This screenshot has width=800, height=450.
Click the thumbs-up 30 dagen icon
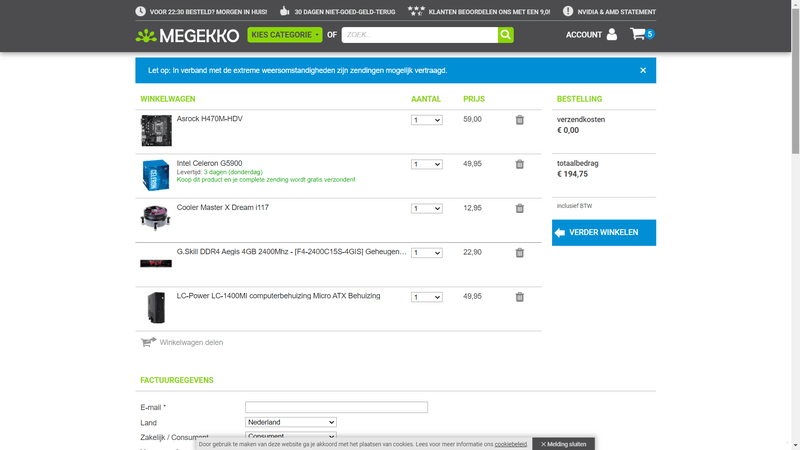[285, 11]
